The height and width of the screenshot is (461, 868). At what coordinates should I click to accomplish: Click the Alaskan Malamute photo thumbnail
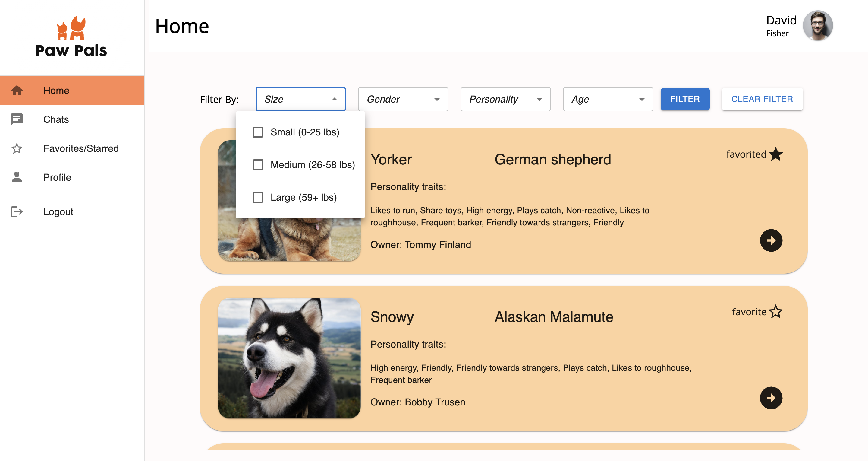pyautogui.click(x=289, y=358)
